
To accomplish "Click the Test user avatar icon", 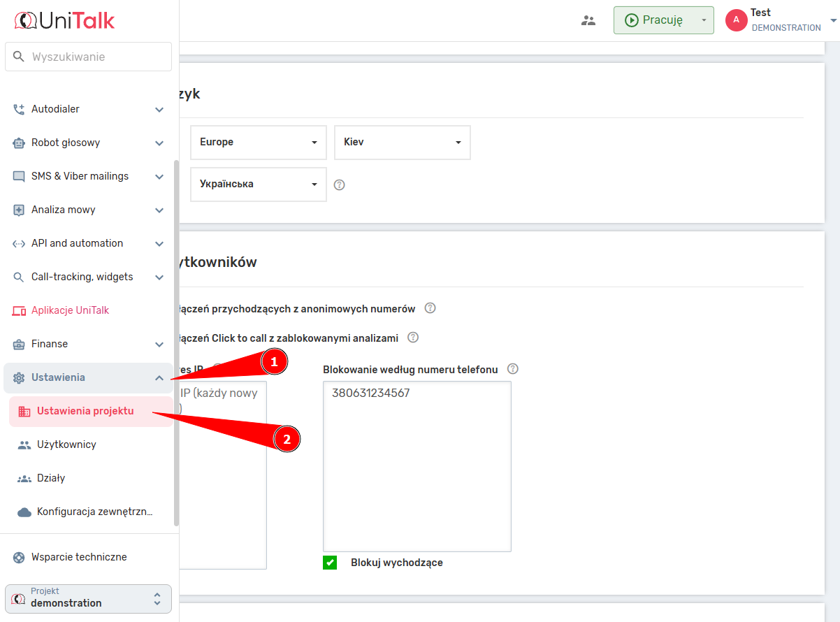I will point(736,20).
